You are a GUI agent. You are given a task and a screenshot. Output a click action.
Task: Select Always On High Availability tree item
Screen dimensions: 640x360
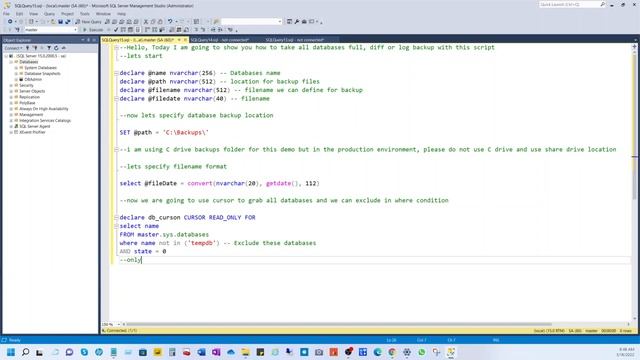pos(44,109)
